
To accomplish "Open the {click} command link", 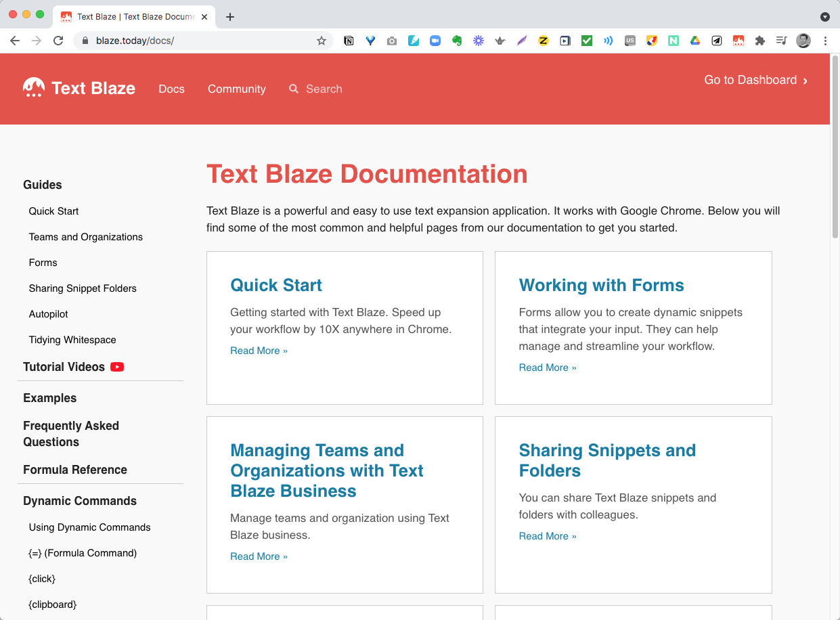I will (42, 579).
